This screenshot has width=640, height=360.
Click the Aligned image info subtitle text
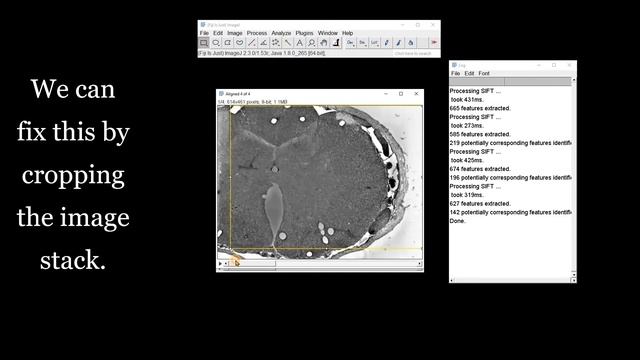pos(253,102)
